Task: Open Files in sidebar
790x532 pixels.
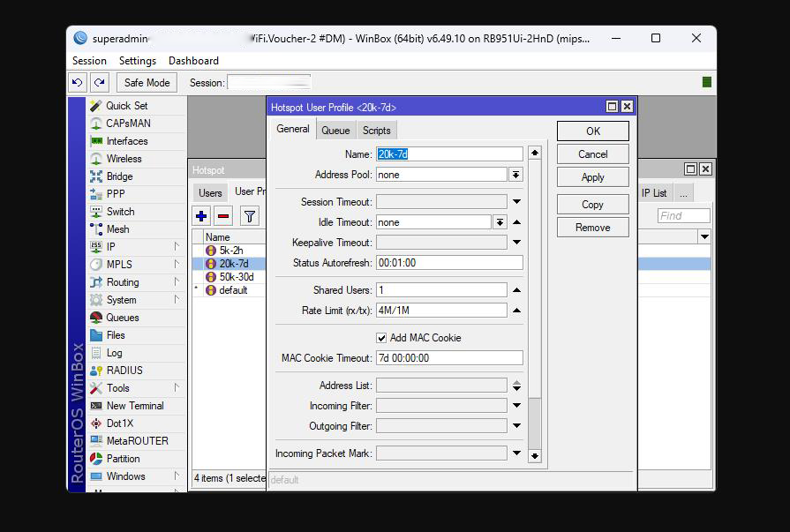Action: 136,335
